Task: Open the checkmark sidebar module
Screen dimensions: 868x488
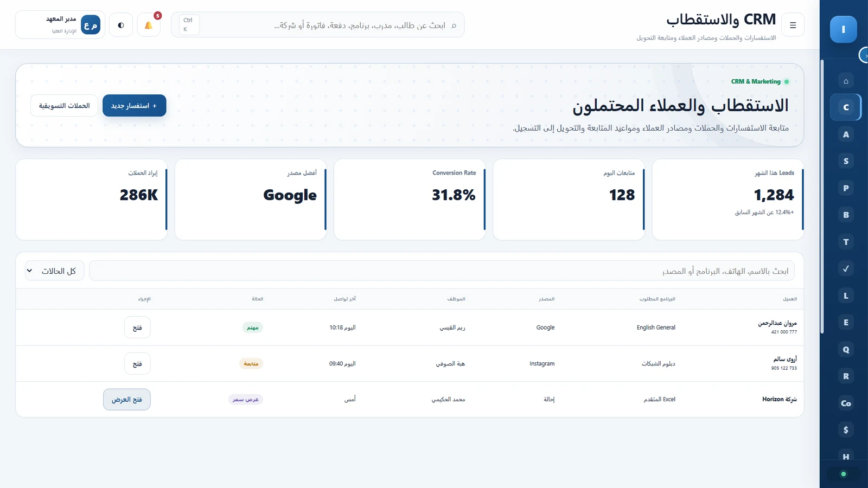Action: (x=846, y=268)
